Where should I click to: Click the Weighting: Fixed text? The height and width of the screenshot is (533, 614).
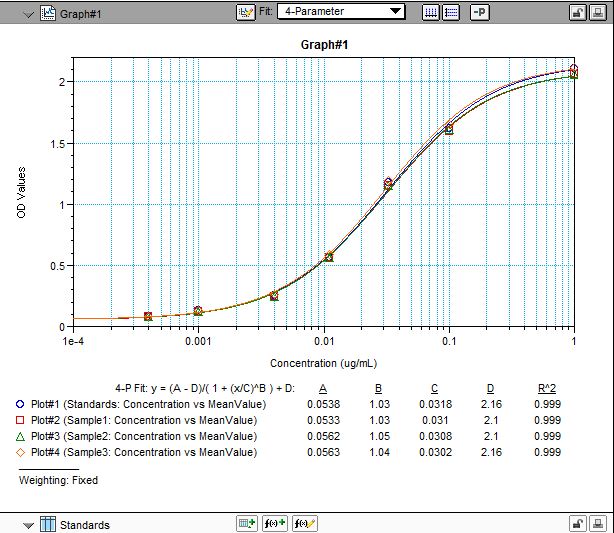[x=58, y=480]
